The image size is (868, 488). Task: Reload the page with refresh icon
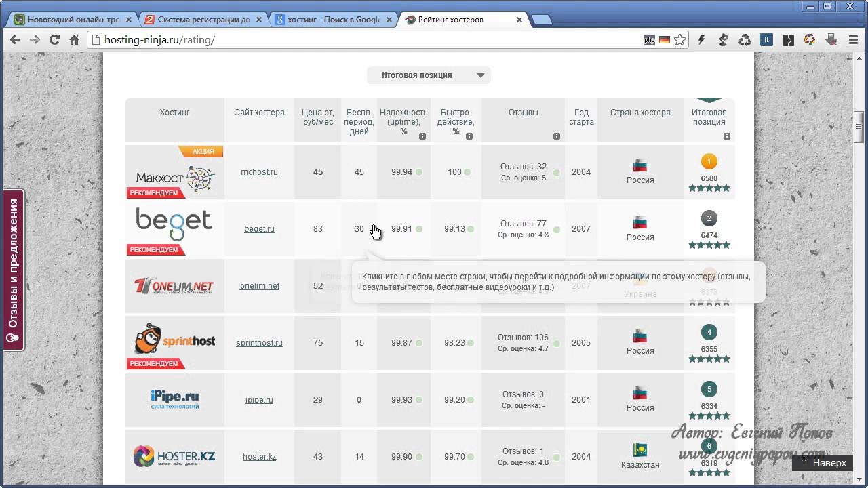coord(55,40)
